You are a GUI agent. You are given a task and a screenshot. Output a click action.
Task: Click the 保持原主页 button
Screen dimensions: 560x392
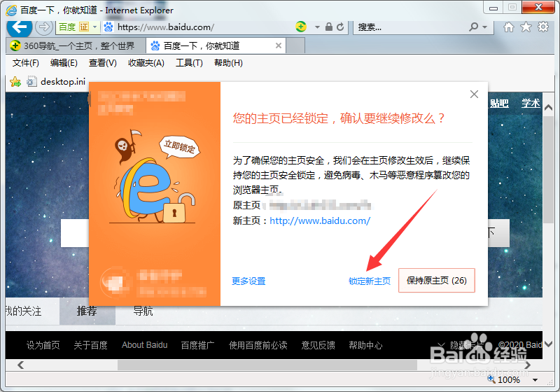(x=436, y=280)
